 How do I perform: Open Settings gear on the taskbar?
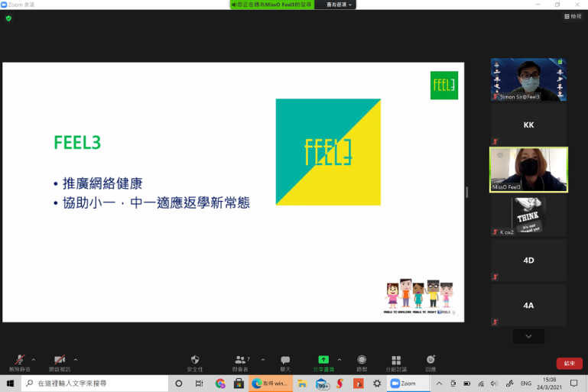(x=377, y=384)
